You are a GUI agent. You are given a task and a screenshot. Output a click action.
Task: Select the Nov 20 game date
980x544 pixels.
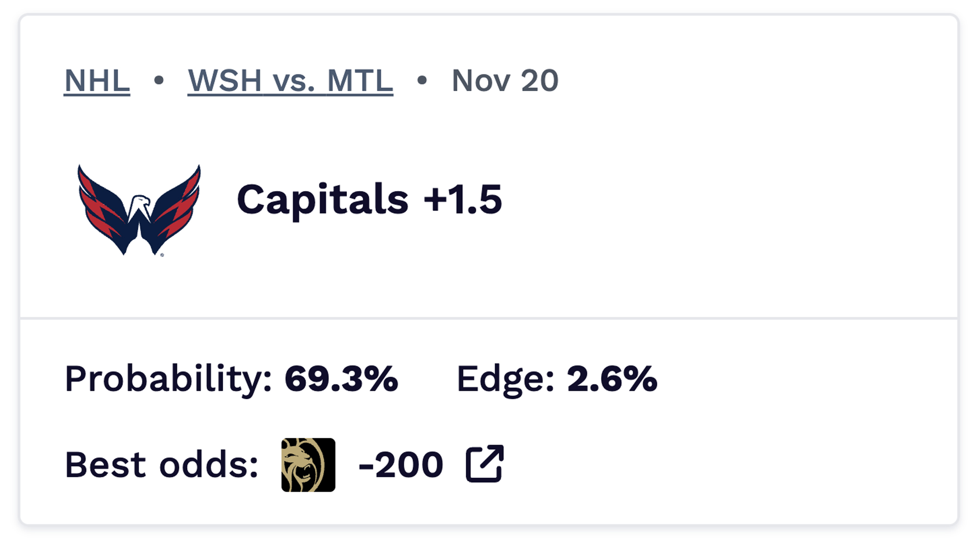tap(505, 80)
